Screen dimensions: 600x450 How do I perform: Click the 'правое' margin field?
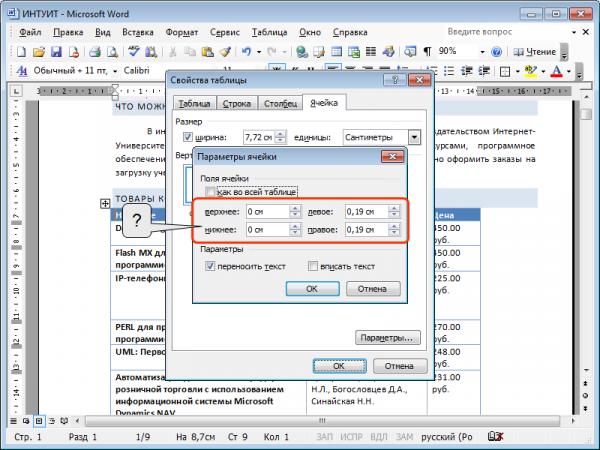tap(367, 230)
